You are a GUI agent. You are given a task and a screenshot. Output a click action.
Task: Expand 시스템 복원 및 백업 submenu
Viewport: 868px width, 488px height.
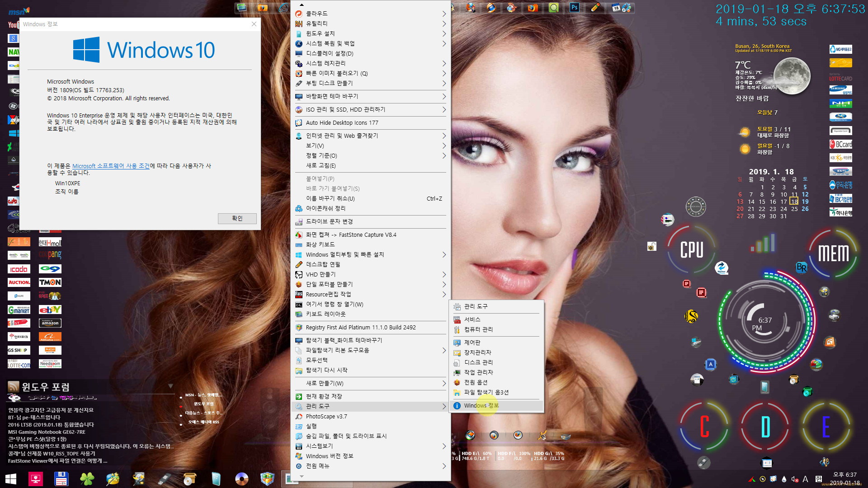click(x=370, y=43)
